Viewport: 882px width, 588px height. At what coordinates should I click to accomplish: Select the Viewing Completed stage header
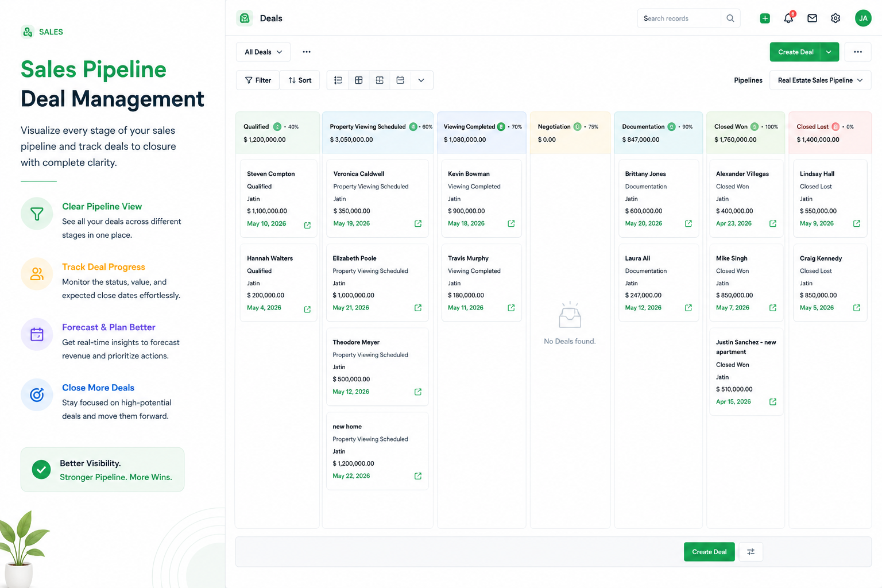coord(482,133)
